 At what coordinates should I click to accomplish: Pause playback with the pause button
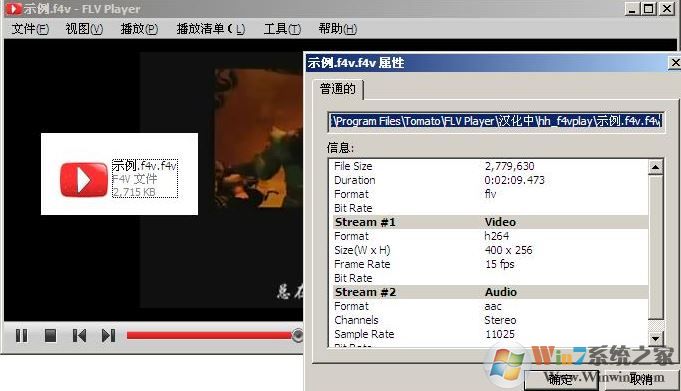point(21,335)
